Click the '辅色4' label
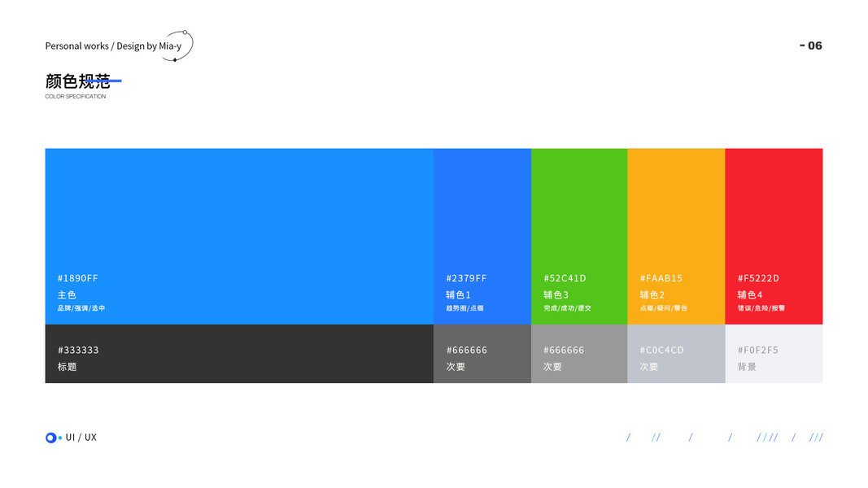This screenshot has width=868, height=488. tap(750, 295)
